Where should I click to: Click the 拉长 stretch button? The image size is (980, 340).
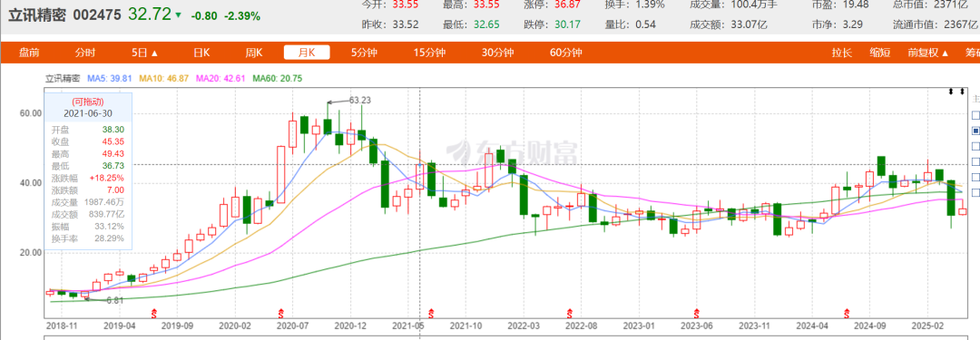[x=841, y=53]
